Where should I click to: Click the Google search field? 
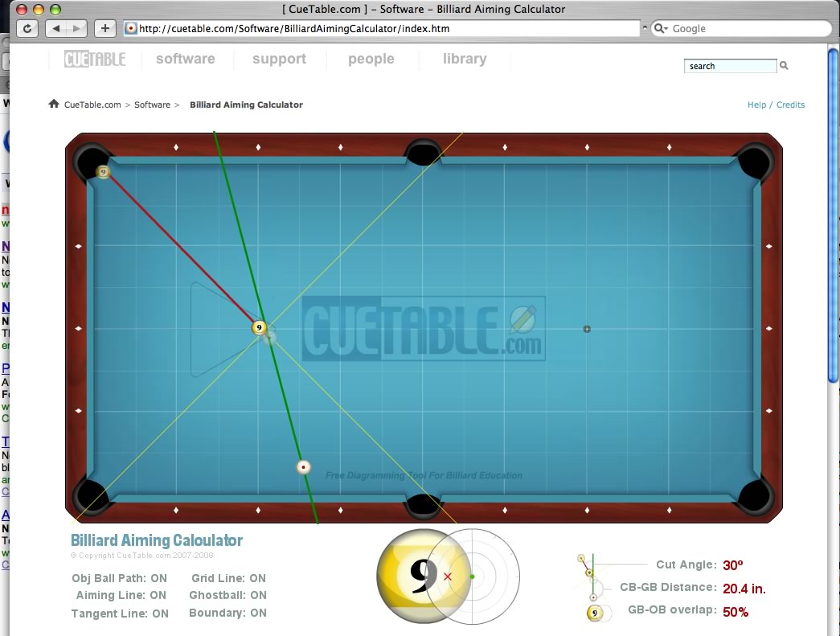point(742,28)
